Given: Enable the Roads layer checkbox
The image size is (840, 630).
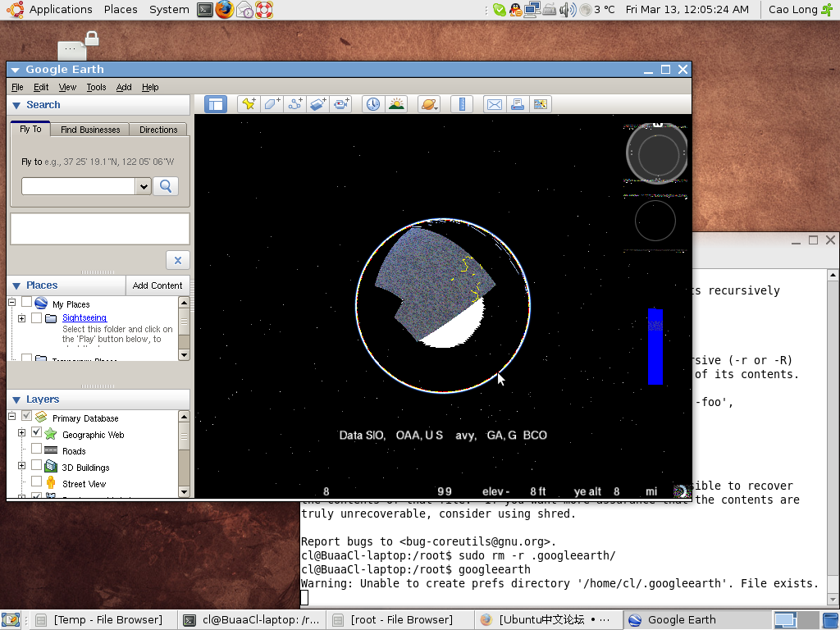Looking at the screenshot, I should coord(36,449).
